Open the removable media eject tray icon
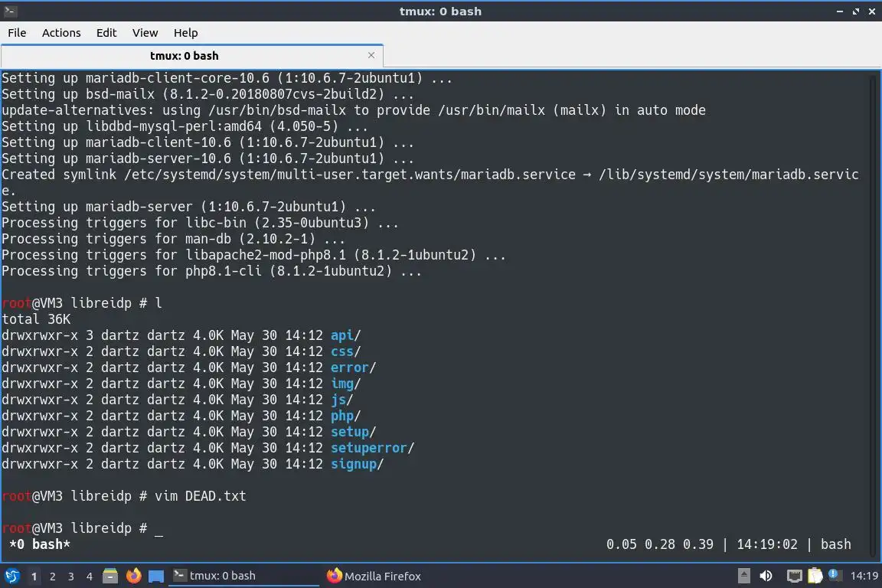 [x=743, y=577]
